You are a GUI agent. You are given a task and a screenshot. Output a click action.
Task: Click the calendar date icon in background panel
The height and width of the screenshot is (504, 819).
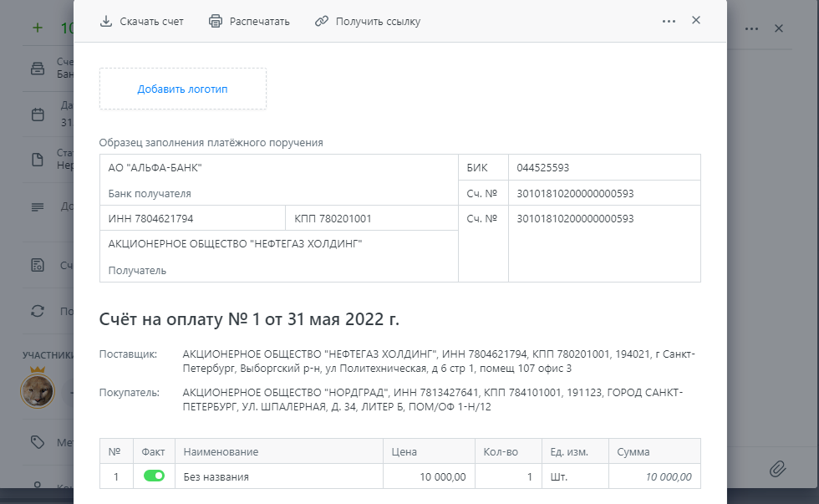pyautogui.click(x=38, y=115)
